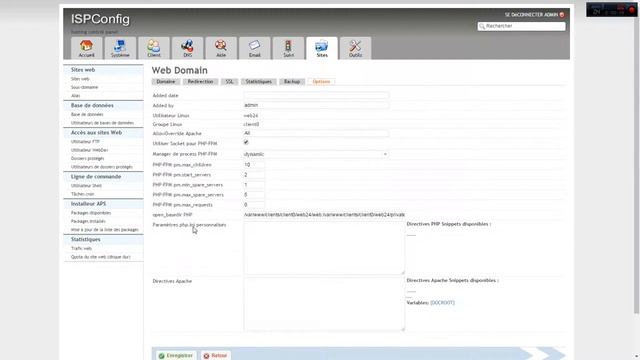Screen dimensions: 640x360
Task: Open Alias in the sidebar
Action: click(x=76, y=96)
